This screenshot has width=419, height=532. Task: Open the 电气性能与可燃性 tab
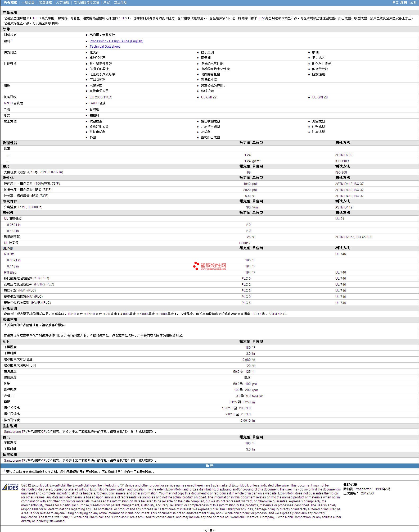[x=86, y=2]
